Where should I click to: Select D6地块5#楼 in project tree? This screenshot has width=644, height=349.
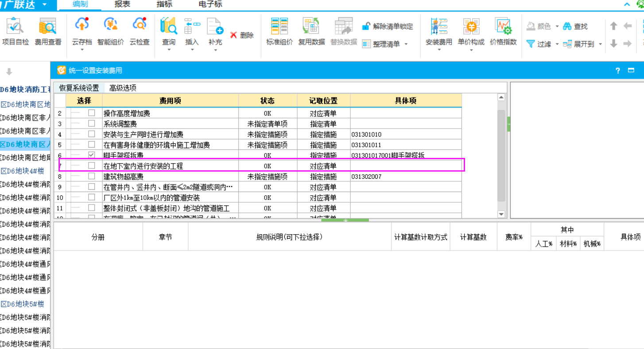click(x=22, y=304)
